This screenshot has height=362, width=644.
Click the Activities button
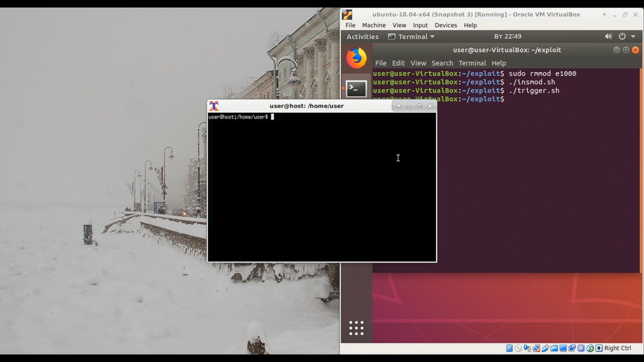pos(362,37)
